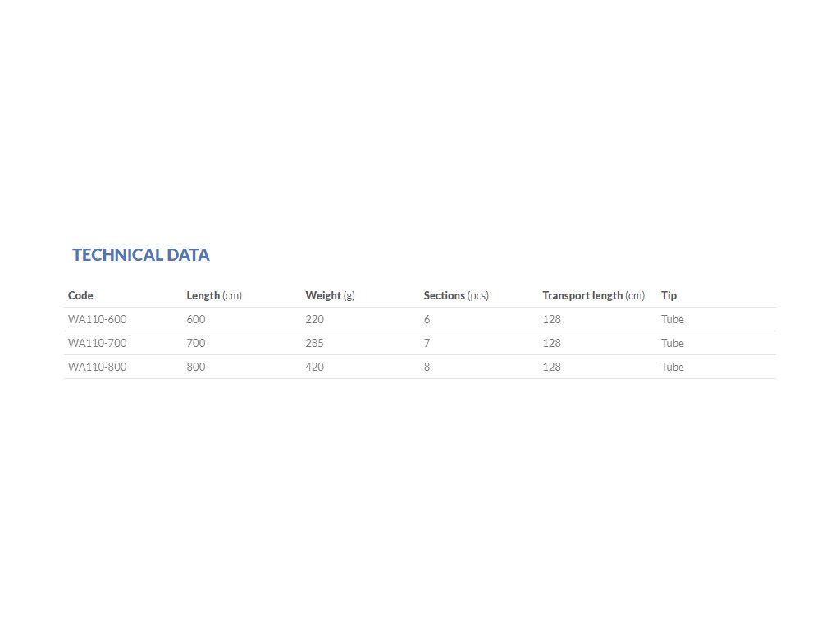Click the Sections (pcs) column header
The height and width of the screenshot is (630, 840).
(x=456, y=295)
